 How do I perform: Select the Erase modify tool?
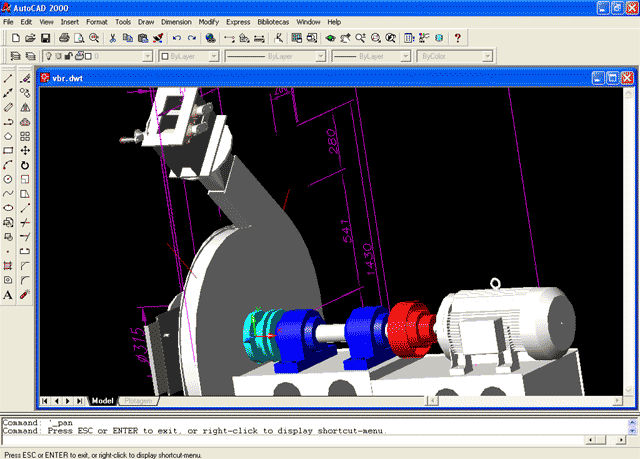[24, 78]
